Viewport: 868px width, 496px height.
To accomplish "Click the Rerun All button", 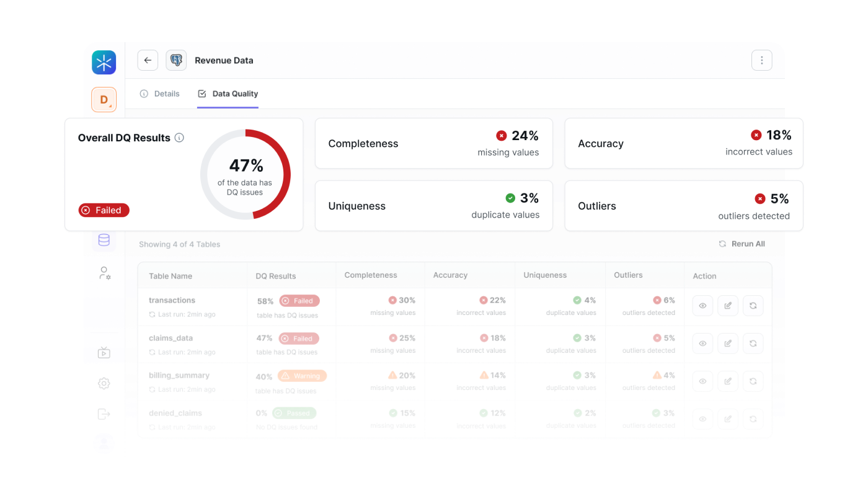I will tap(742, 244).
